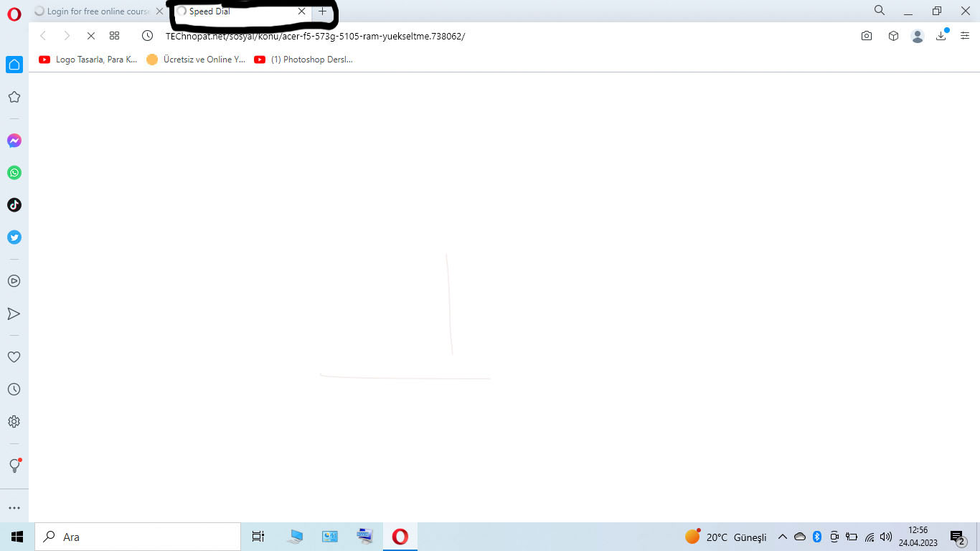Viewport: 980px width, 551px height.
Task: Open the star icon panel in sidebar
Action: (x=14, y=97)
